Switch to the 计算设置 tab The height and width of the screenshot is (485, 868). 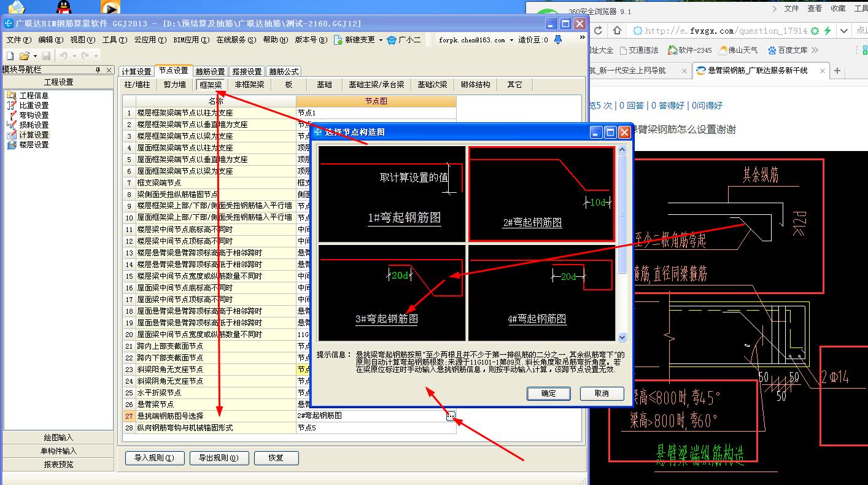(136, 72)
